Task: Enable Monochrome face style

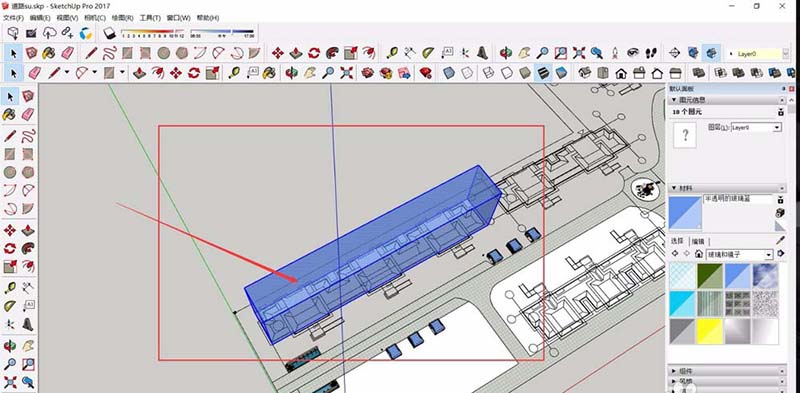Action: pos(561,73)
